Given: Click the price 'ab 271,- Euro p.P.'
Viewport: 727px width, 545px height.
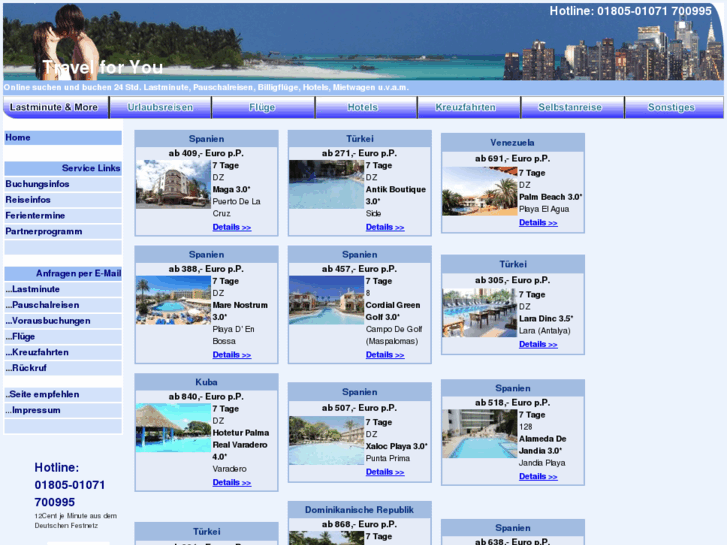Looking at the screenshot, I should (x=359, y=153).
